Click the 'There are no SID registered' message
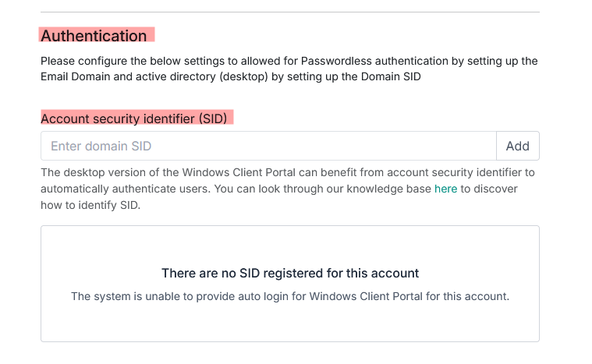The height and width of the screenshot is (364, 592). [x=289, y=274]
